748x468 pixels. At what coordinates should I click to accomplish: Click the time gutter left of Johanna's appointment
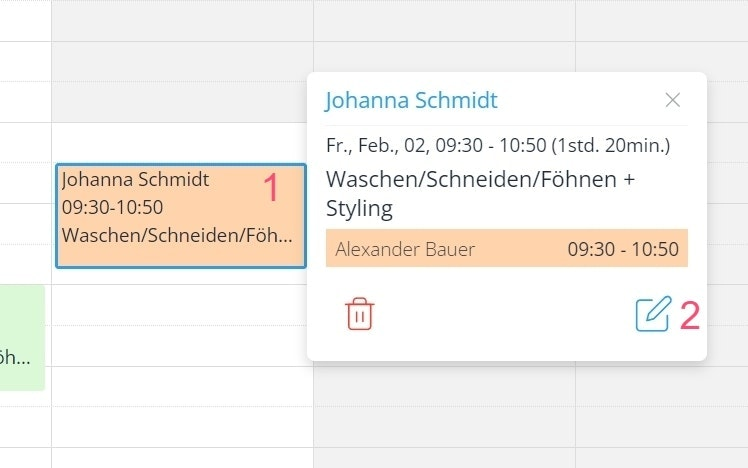[x=26, y=216]
